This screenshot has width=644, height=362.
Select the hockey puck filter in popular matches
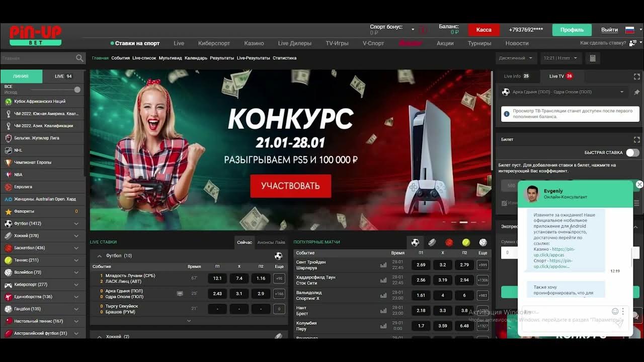[x=432, y=242]
